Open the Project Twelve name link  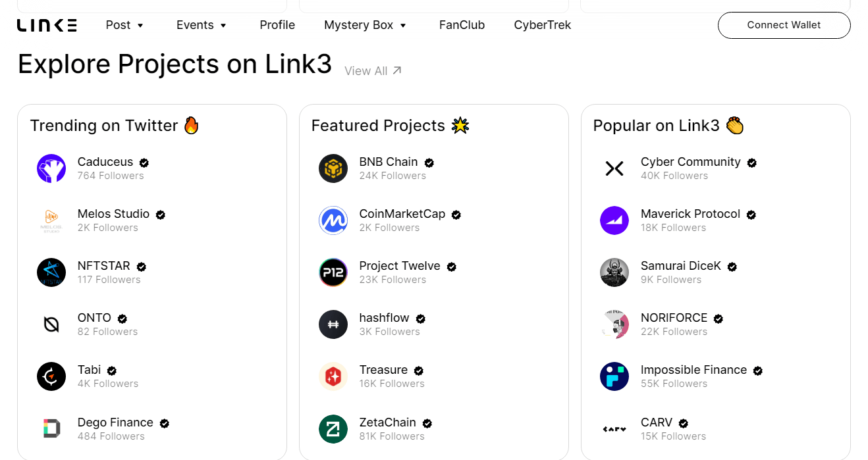400,266
